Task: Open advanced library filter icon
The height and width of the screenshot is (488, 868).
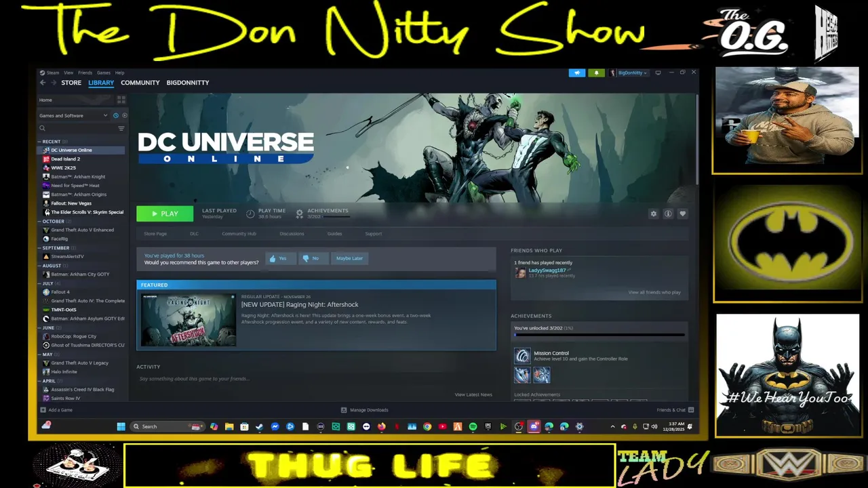Action: pos(121,128)
